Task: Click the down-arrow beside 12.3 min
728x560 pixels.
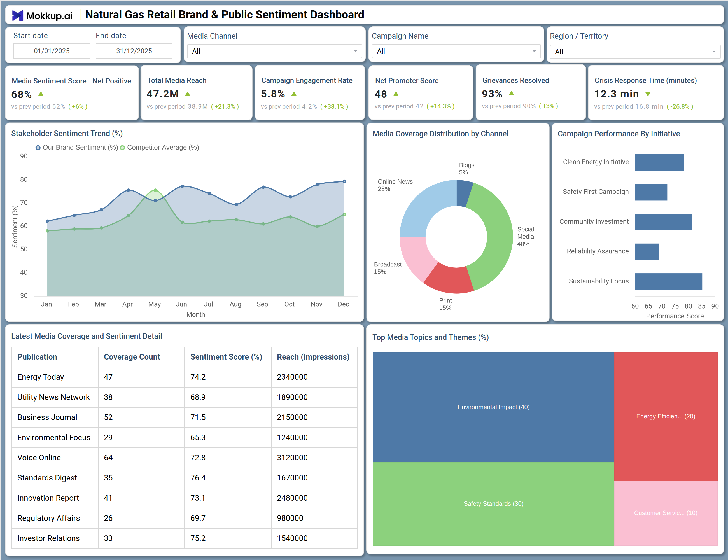Action: [x=648, y=94]
